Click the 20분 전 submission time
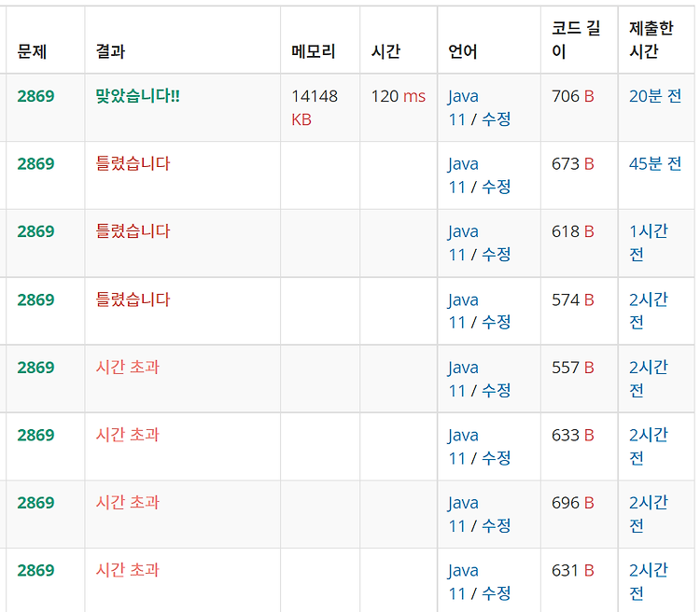 (655, 96)
